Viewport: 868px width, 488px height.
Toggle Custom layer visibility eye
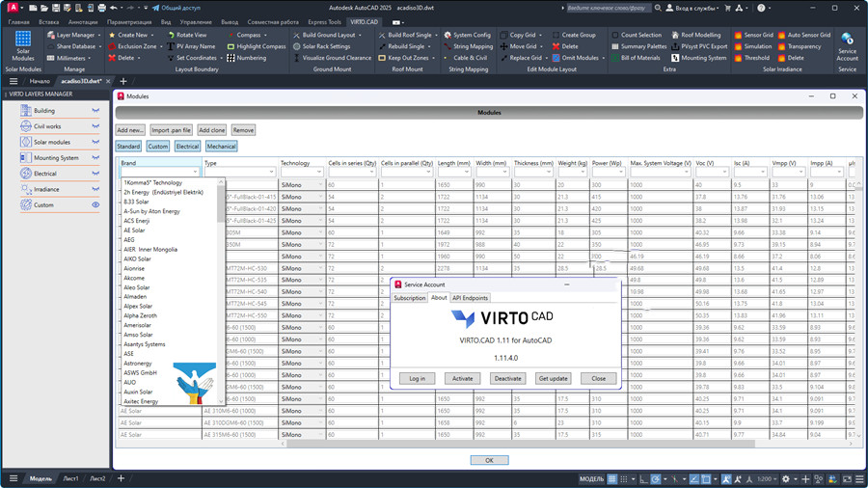(x=95, y=204)
